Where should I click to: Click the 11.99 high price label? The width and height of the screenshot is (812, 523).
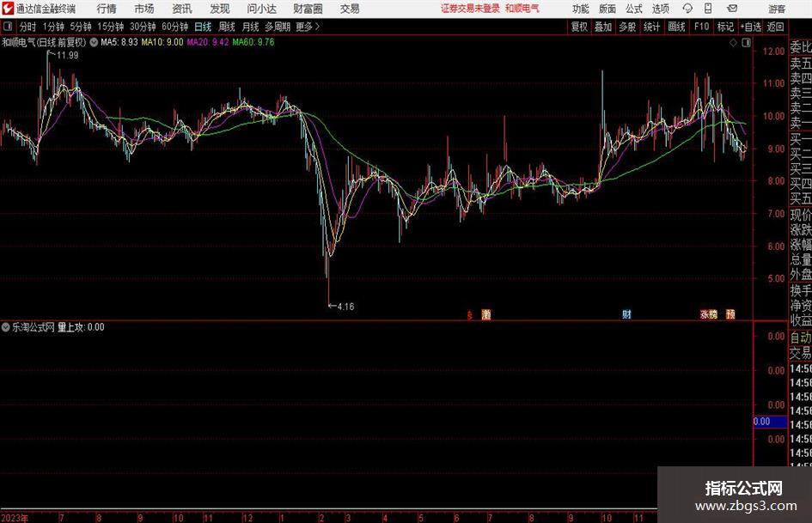pos(67,56)
